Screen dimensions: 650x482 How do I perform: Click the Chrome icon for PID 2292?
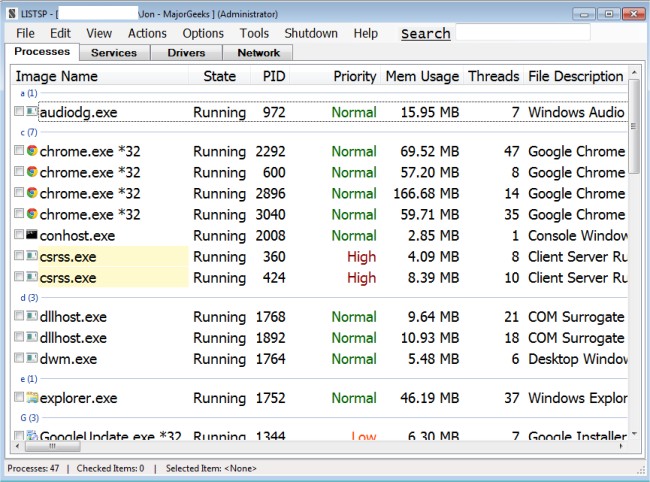(32, 152)
